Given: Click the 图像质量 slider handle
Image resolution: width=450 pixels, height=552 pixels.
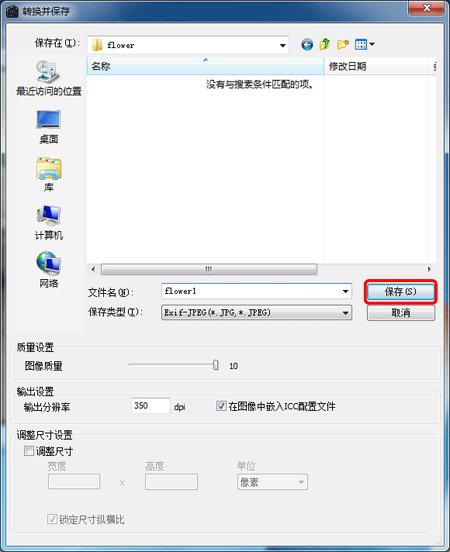Looking at the screenshot, I should pos(215,365).
